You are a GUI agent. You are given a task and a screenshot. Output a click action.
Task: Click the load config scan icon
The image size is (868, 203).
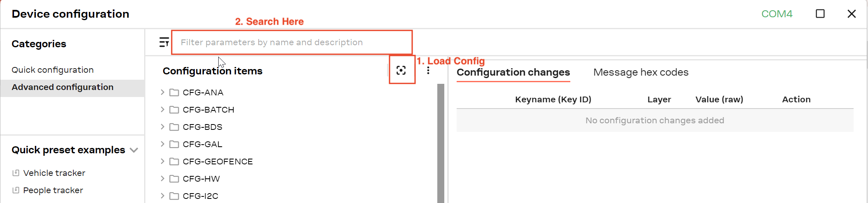point(401,71)
